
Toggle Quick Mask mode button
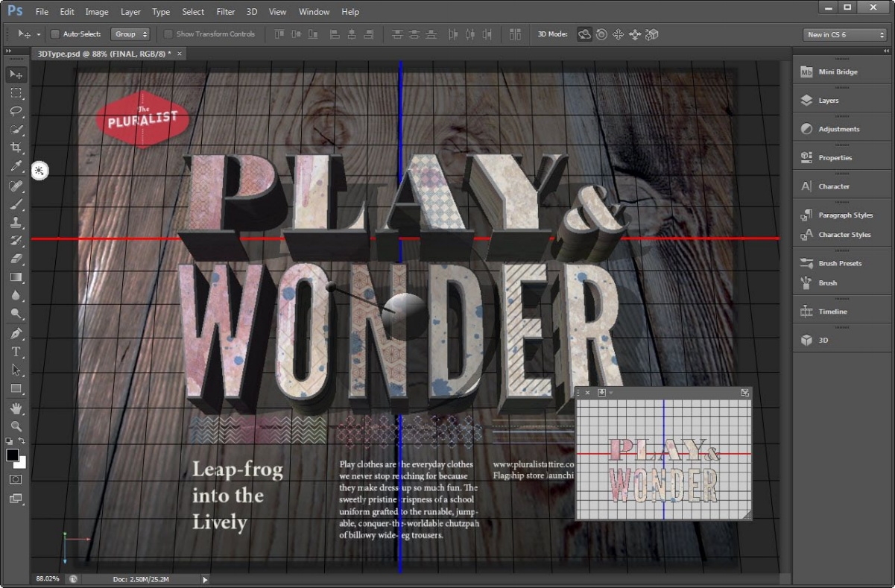click(16, 479)
